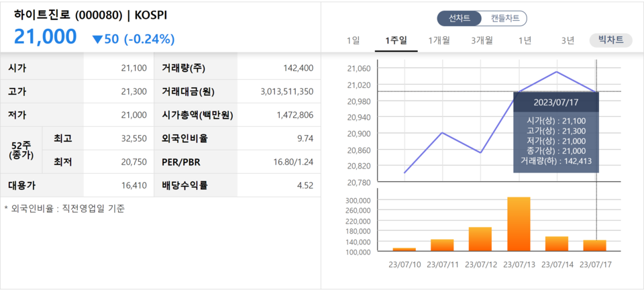Select the 3년 period tab

568,40
